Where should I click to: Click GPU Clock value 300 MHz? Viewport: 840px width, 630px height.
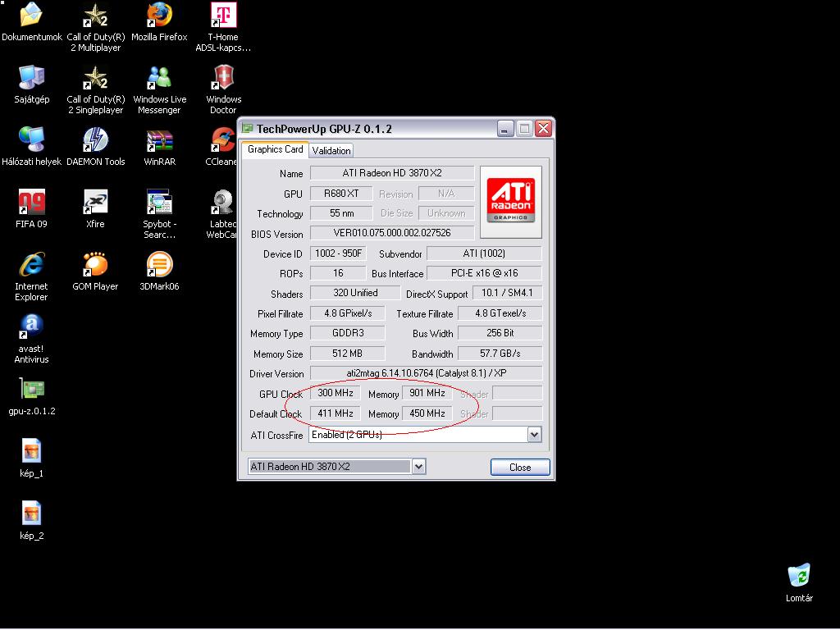(x=336, y=393)
